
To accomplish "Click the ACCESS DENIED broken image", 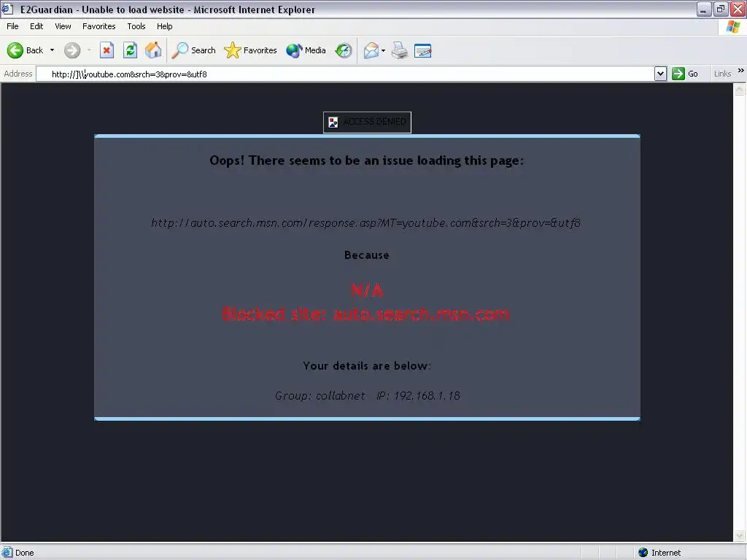I will point(368,122).
